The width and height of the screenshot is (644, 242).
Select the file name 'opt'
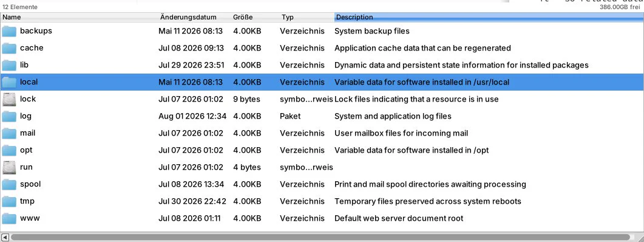point(26,150)
